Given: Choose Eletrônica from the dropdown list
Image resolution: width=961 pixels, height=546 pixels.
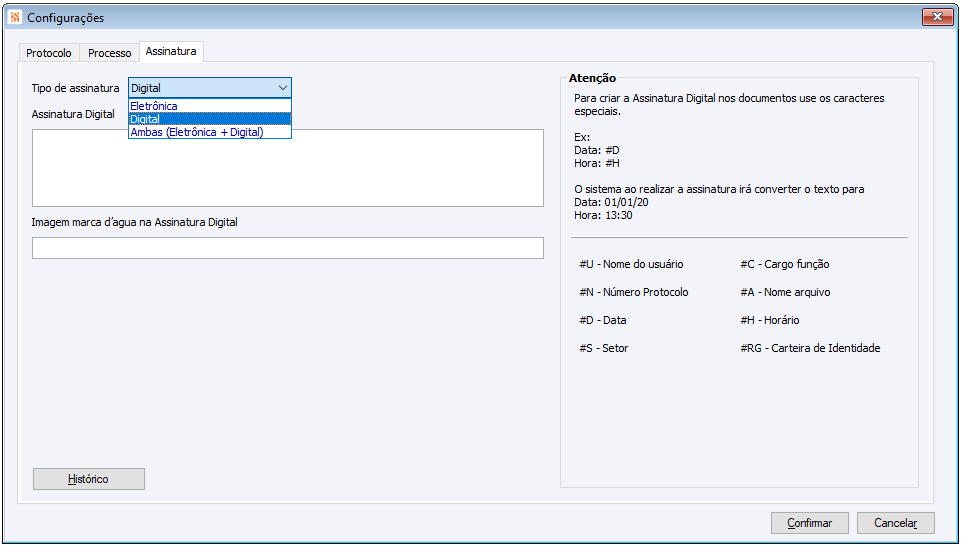Looking at the screenshot, I should pyautogui.click(x=210, y=106).
